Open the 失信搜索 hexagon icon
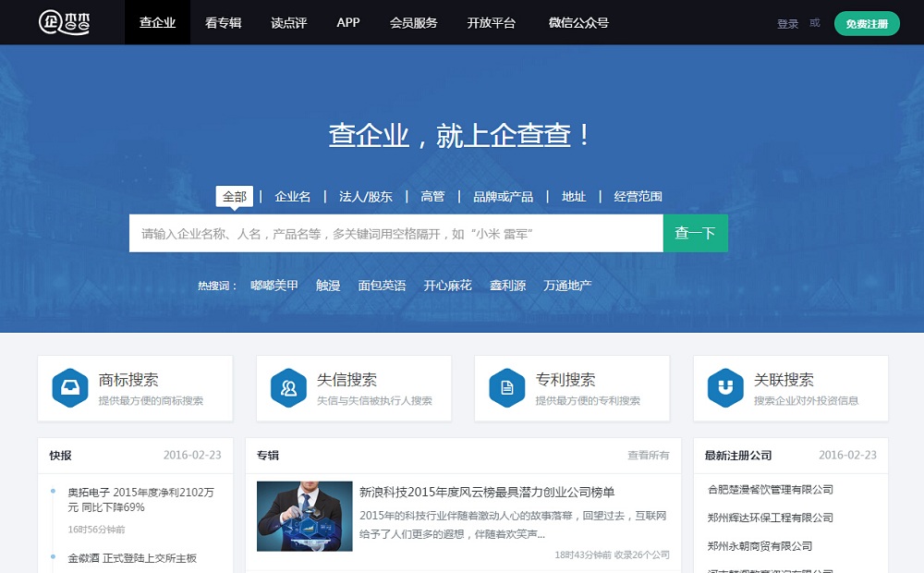 [288, 388]
